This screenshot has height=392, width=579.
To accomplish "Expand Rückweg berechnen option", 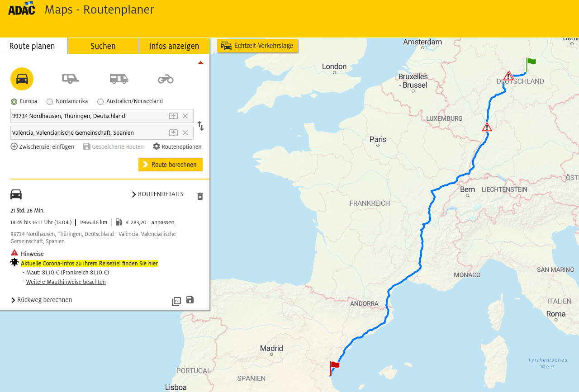I will tap(41, 300).
